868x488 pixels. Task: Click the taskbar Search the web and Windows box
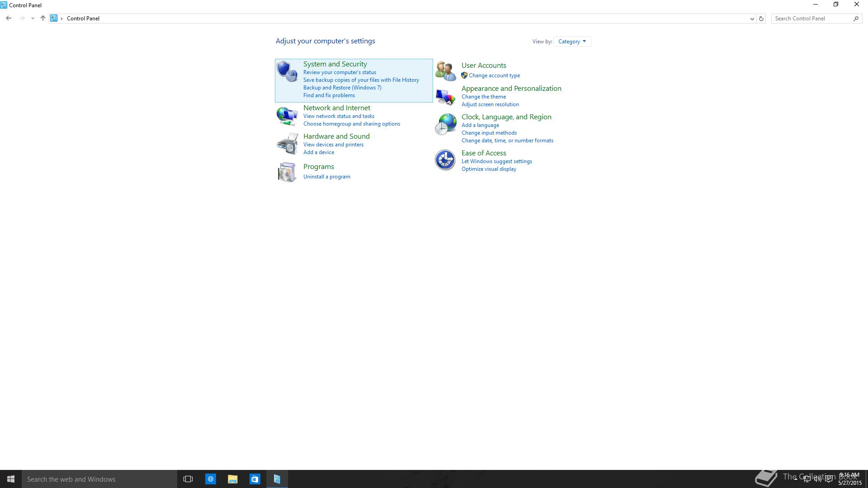point(99,479)
